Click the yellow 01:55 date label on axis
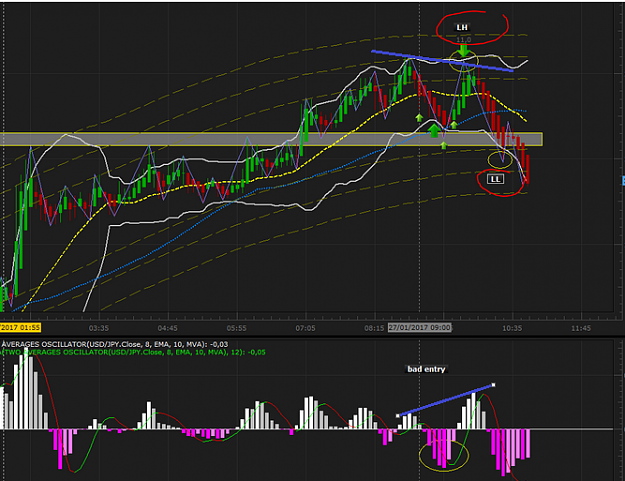 tap(20, 328)
